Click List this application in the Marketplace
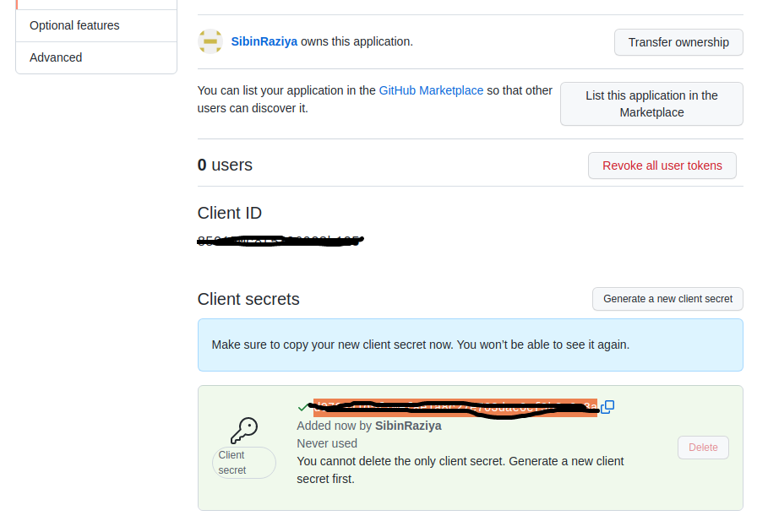Image resolution: width=768 pixels, height=532 pixels. 651,103
